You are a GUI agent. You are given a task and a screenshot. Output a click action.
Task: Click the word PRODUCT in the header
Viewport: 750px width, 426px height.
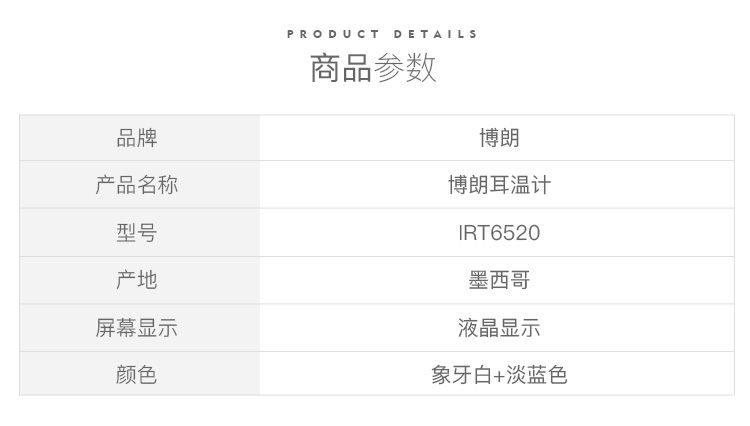[x=333, y=34]
